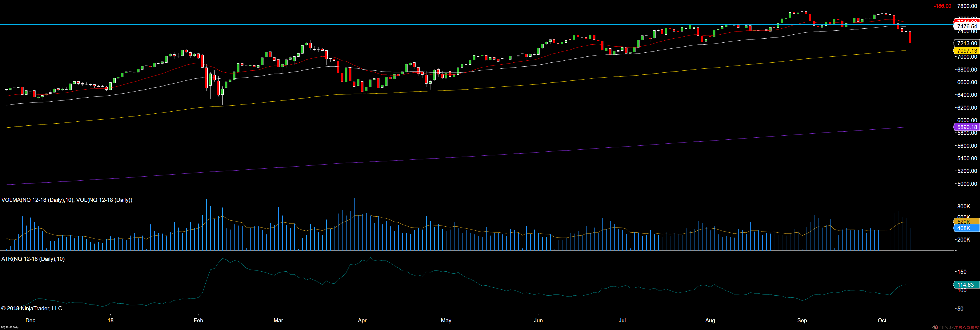Click the 200K volume axis label
The width and height of the screenshot is (980, 330).
click(964, 240)
